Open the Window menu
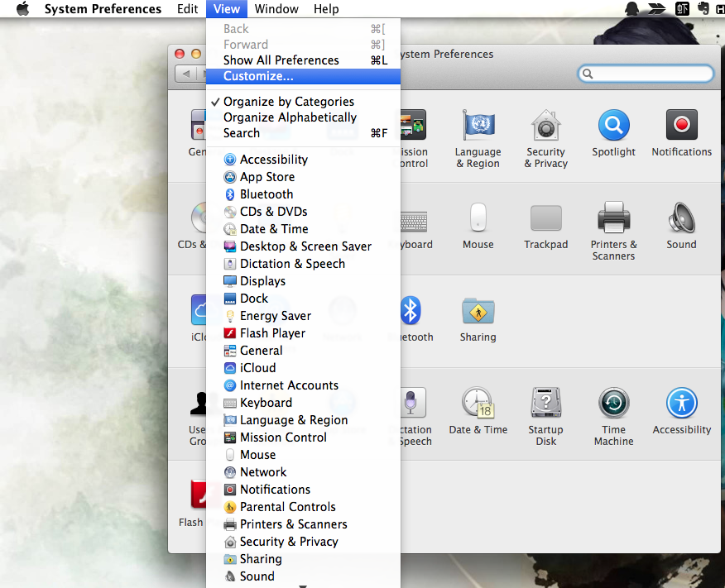 [276, 9]
